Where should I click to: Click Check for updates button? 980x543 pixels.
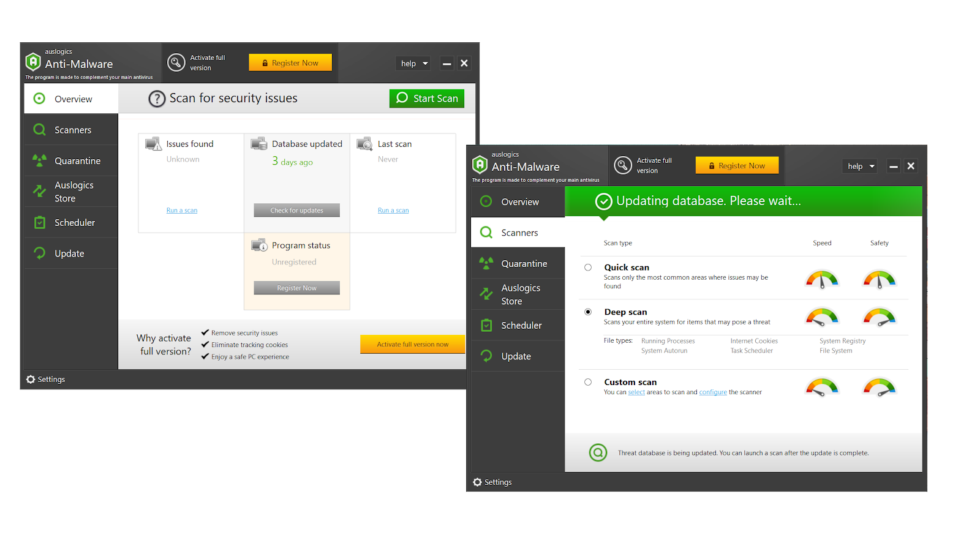click(x=297, y=210)
